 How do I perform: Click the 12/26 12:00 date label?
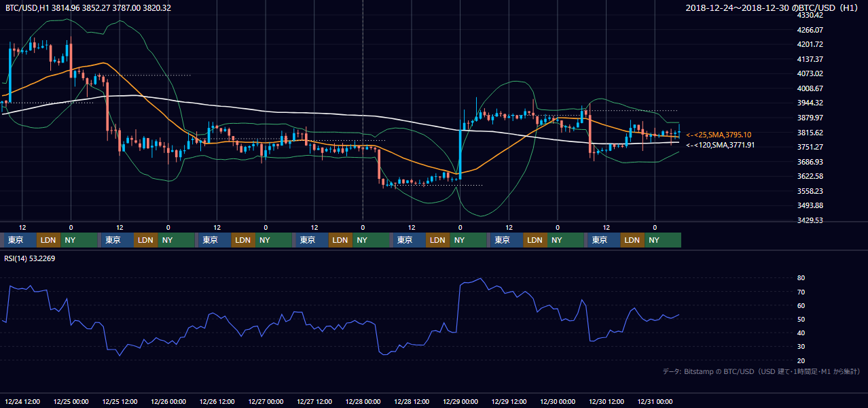click(x=217, y=402)
